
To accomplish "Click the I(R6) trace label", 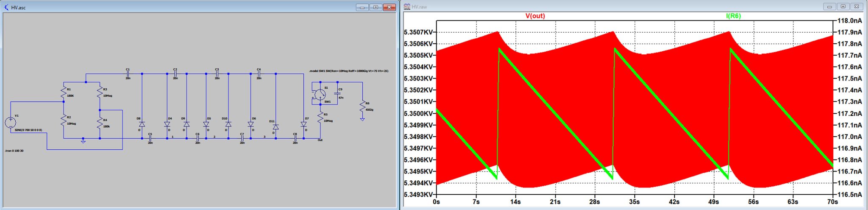I will click(x=733, y=16).
